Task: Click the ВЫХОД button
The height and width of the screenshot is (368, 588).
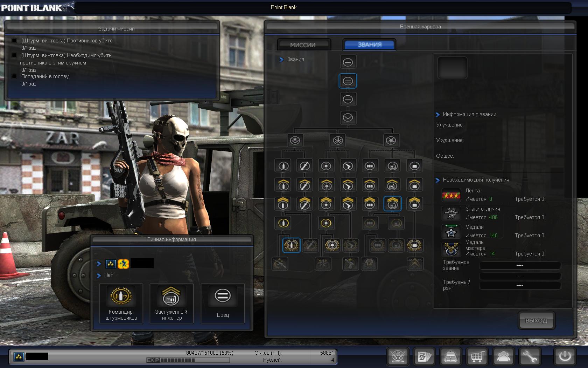Action: (536, 320)
